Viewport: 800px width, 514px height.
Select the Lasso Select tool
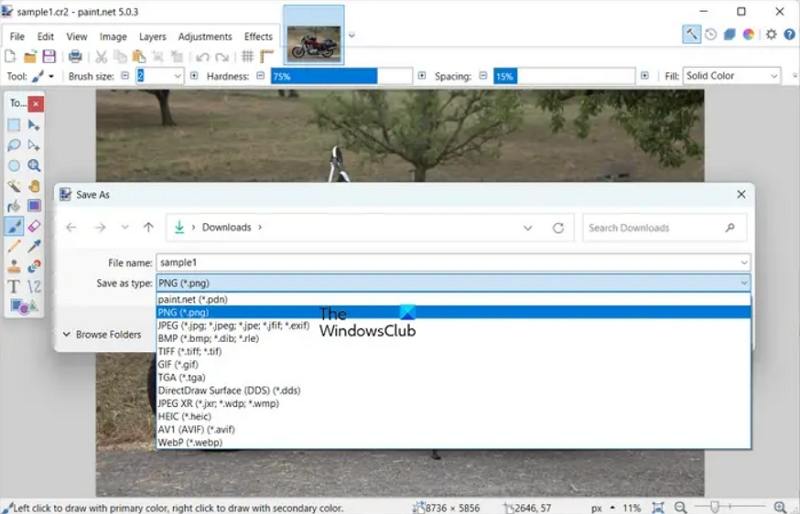14,145
